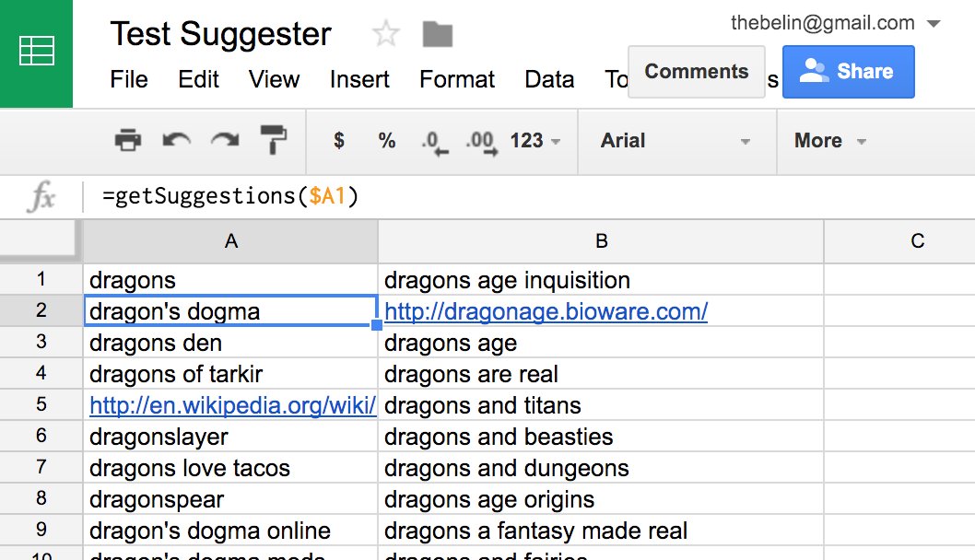Decrease decimal places icon
The height and width of the screenshot is (560, 975).
click(435, 143)
